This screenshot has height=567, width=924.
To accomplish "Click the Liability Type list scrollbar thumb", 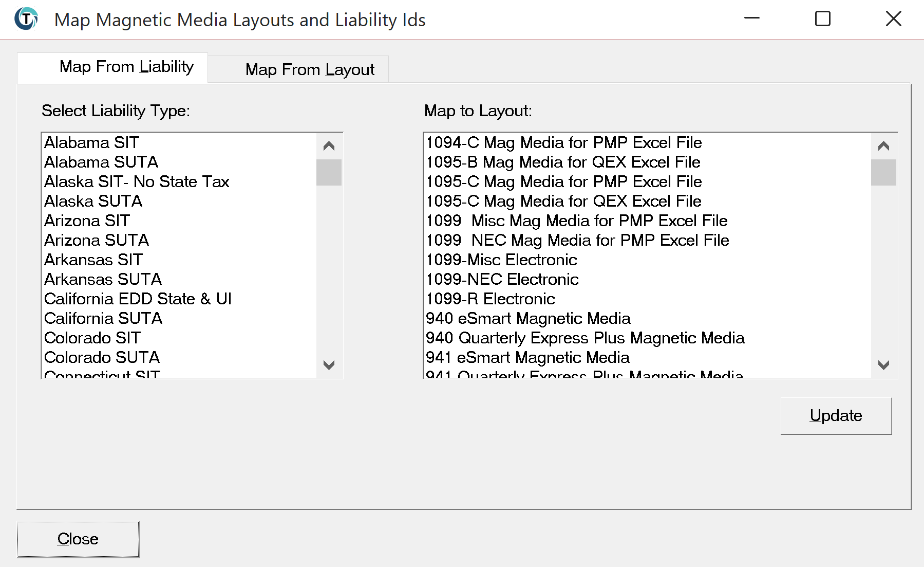I will click(x=329, y=172).
